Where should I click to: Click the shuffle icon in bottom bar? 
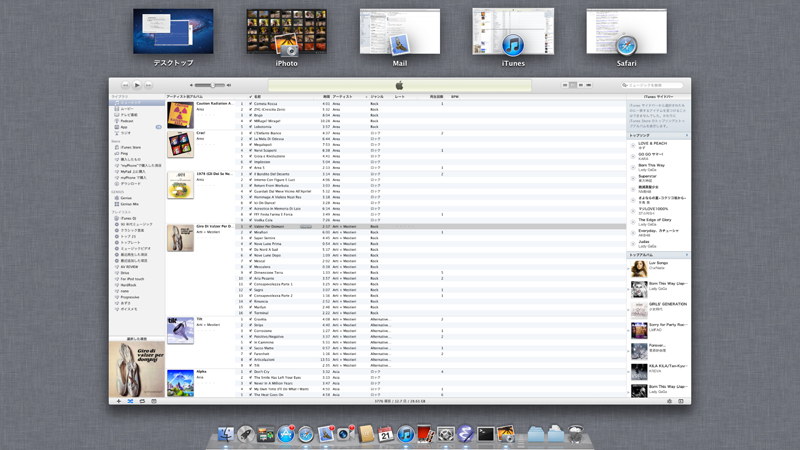pyautogui.click(x=130, y=400)
